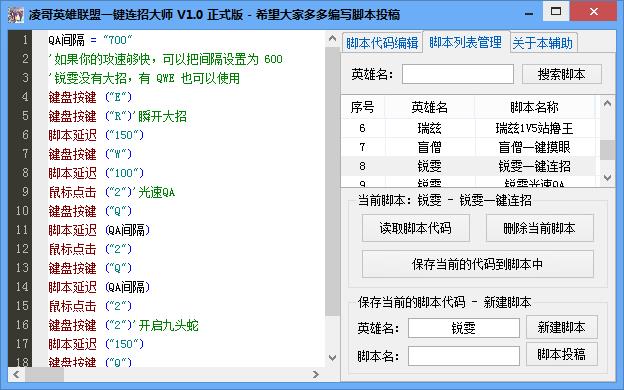The image size is (624, 390).
Task: Click the empty 脚本名 input field
Action: (x=464, y=355)
